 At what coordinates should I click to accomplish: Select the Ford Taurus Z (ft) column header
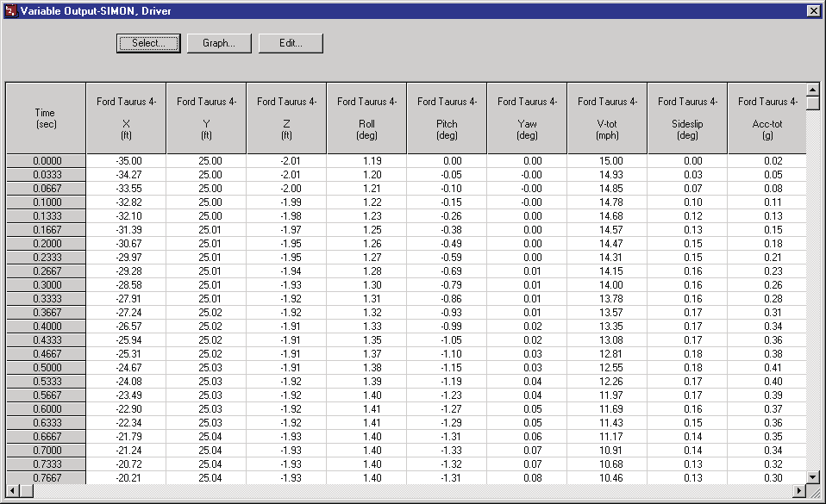click(286, 119)
